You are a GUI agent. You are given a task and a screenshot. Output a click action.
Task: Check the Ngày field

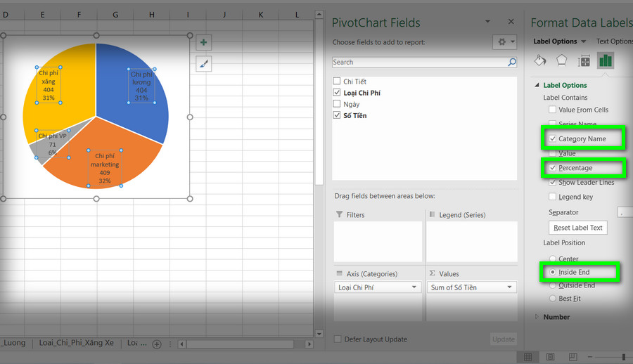pos(337,104)
